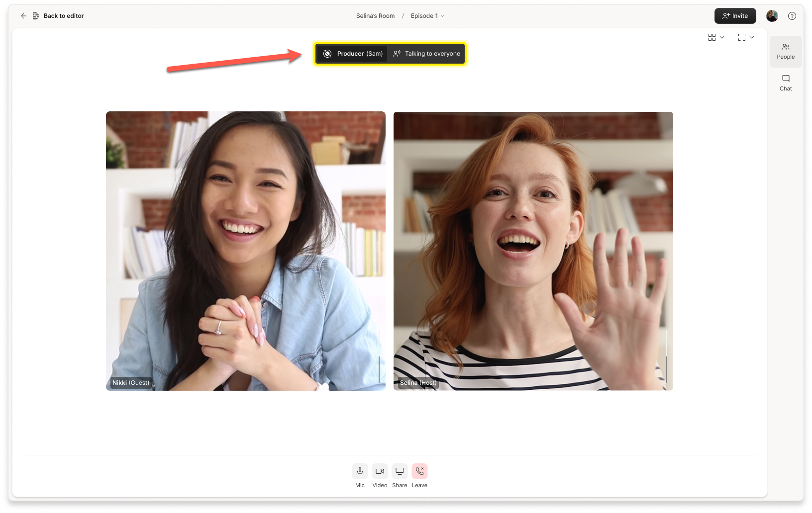The image size is (812, 513).
Task: Open the help question mark icon
Action: click(792, 16)
